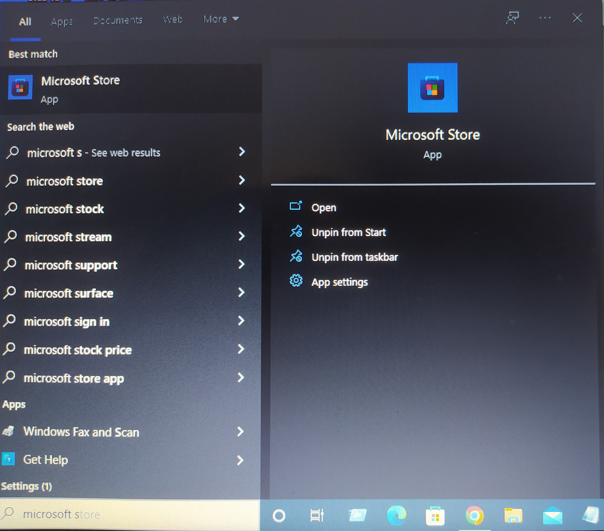
Task: Open App settings
Action: pyautogui.click(x=340, y=282)
